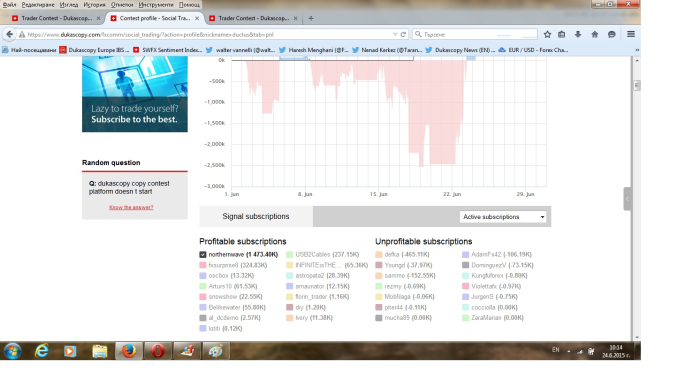Expand the URL bar history dropdown arrow
Image resolution: width=700 pixels, height=378 pixels.
[x=395, y=34]
